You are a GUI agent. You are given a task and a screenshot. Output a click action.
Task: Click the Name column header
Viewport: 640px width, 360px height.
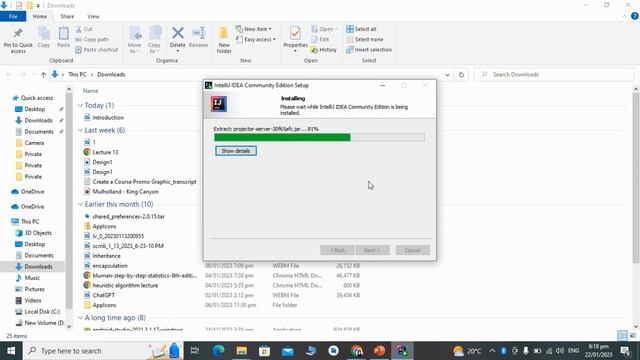[x=90, y=91]
